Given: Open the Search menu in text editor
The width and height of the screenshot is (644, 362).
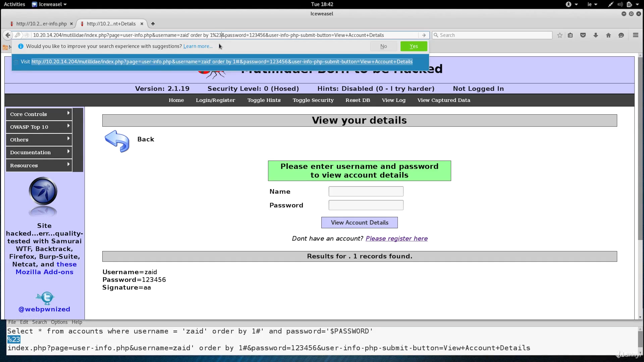Looking at the screenshot, I should tap(40, 322).
